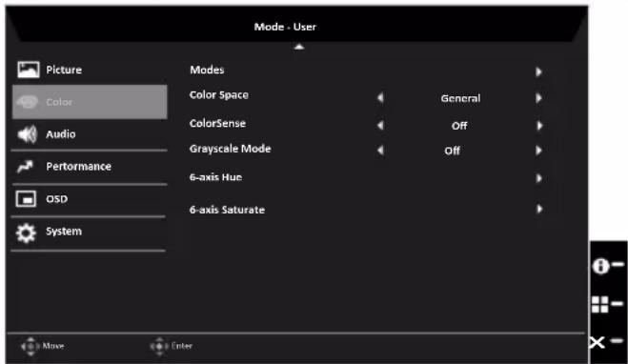Screen dimensions: 628x364
Task: Click the Color palette icon
Action: pos(28,102)
